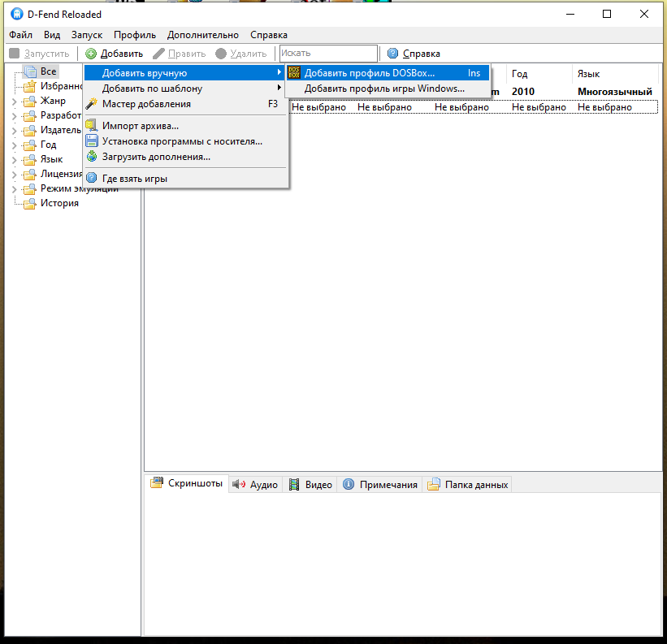
Task: Expand the Год tree node
Action: (x=14, y=145)
